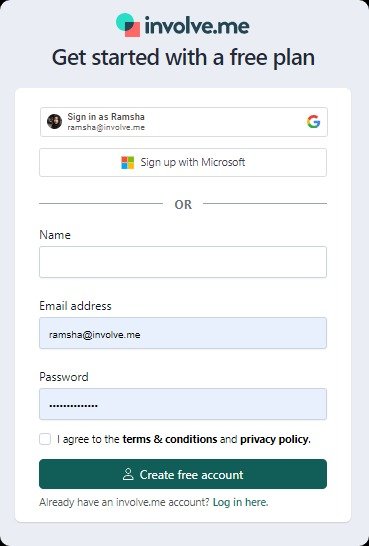The width and height of the screenshot is (369, 546).
Task: Select the Password input field
Action: tap(183, 404)
